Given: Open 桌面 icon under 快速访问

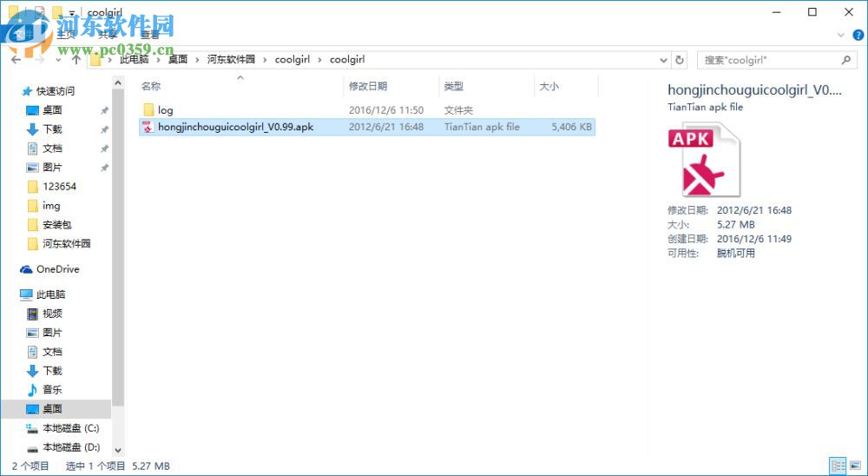Looking at the screenshot, I should click(x=33, y=110).
